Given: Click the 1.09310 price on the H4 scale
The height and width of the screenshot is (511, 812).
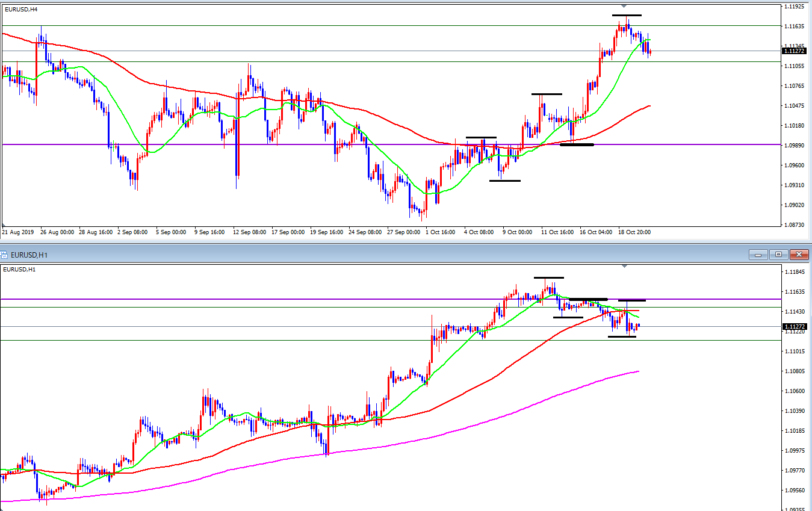Looking at the screenshot, I should tap(795, 185).
